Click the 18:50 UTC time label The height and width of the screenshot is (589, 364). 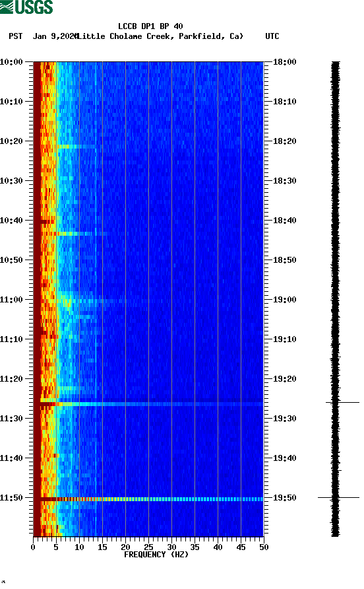click(284, 260)
